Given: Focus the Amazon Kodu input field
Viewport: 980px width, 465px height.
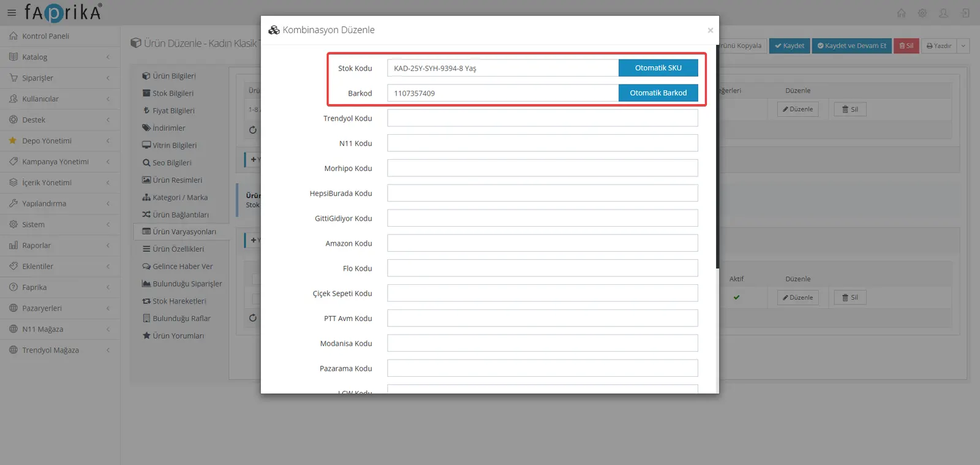Looking at the screenshot, I should click(543, 243).
